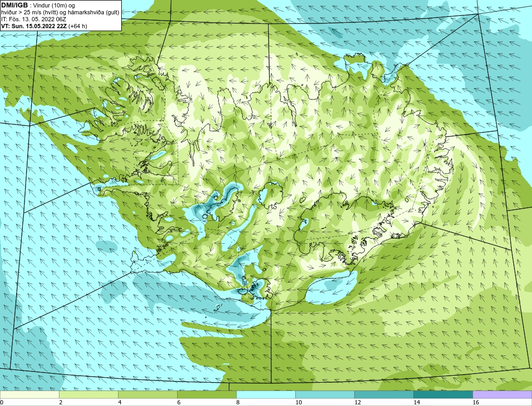Viewport: 532px width, 406px height.
Task: Click the legend label '16'
Action: click(476, 402)
